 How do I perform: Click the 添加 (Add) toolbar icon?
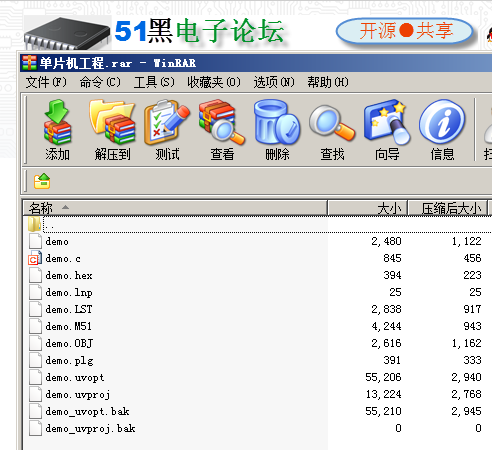(57, 122)
